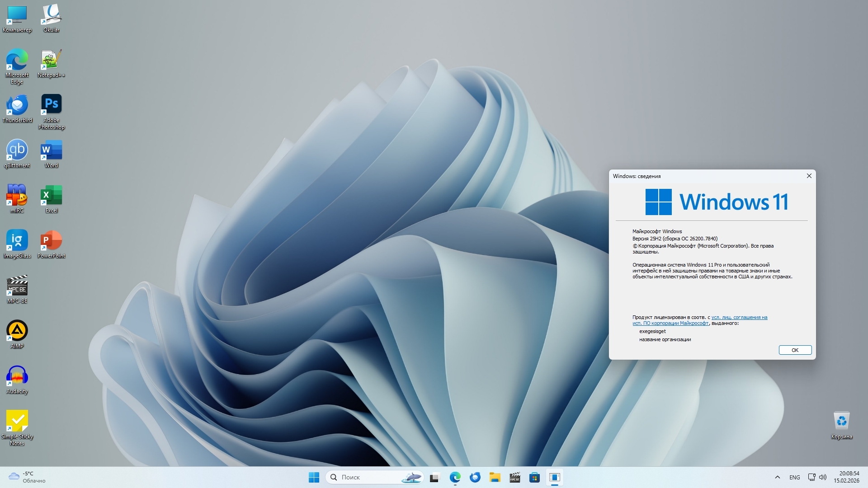Select the Корзина recycle bin icon
The height and width of the screenshot is (488, 868).
[841, 422]
